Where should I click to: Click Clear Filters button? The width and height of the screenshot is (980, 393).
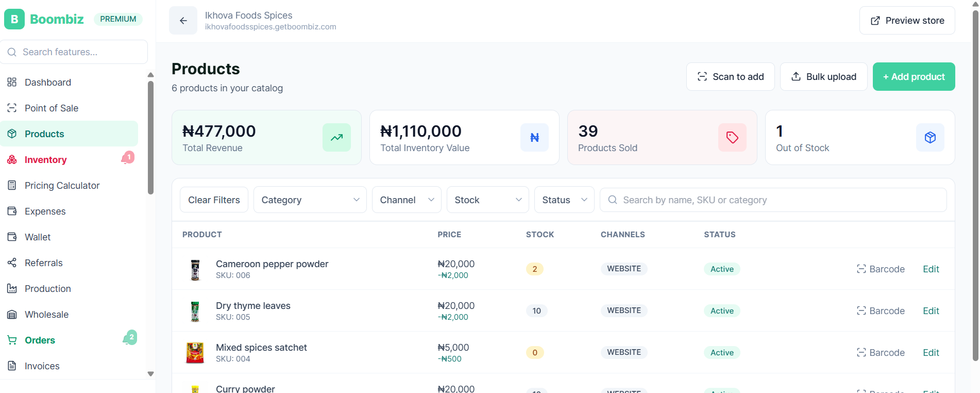214,200
